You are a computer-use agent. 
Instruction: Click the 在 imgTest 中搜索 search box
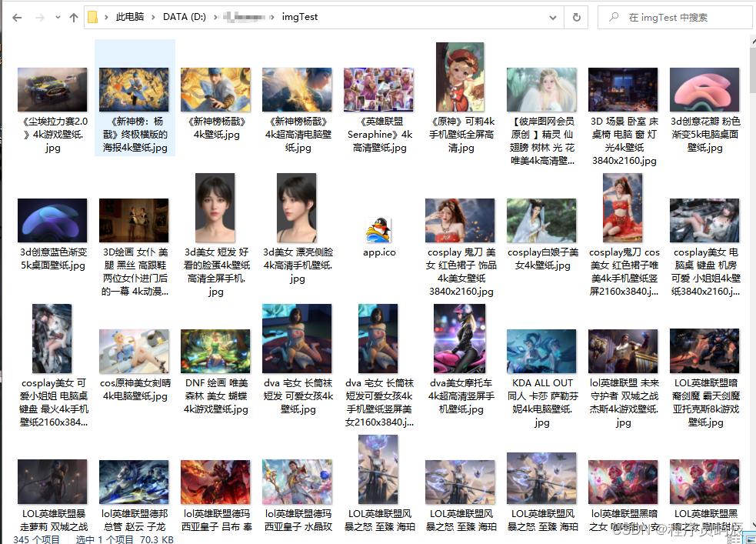coord(675,18)
